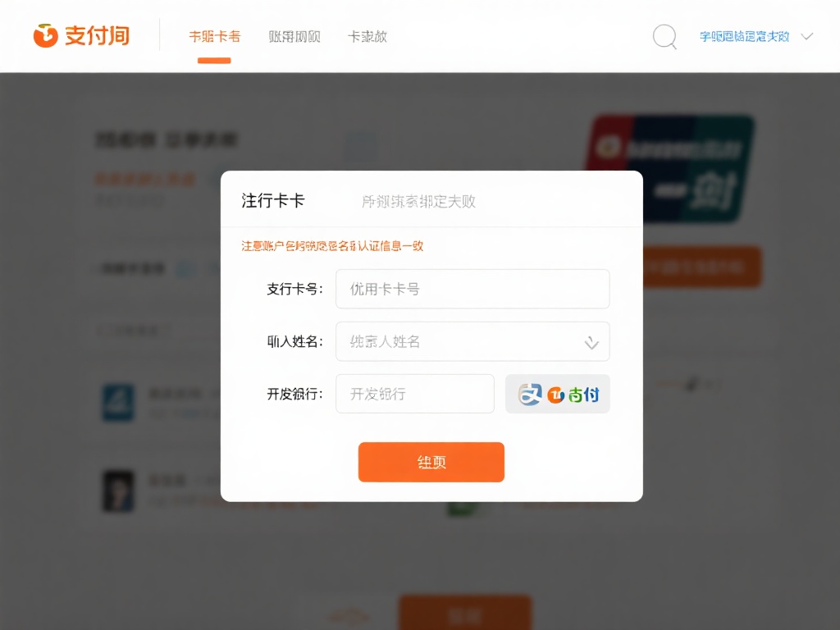The height and width of the screenshot is (630, 840).
Task: Click the 支付间 brand name text in header
Action: [97, 36]
